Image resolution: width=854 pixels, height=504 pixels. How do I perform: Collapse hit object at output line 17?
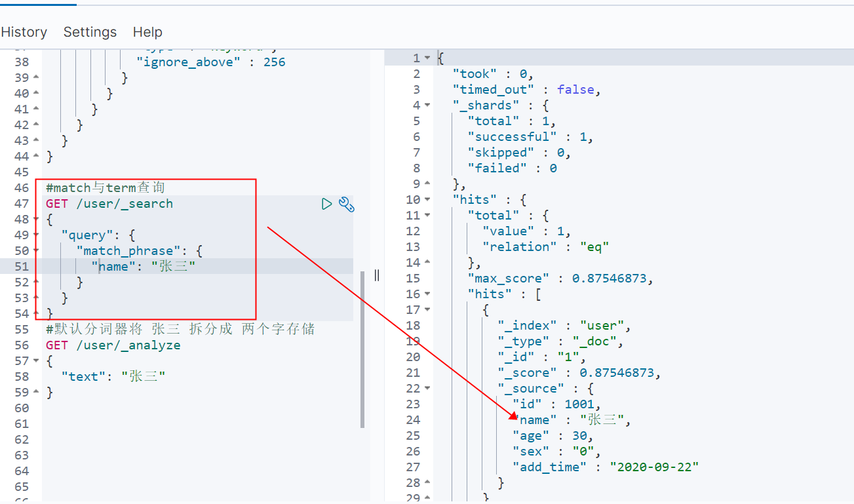427,310
